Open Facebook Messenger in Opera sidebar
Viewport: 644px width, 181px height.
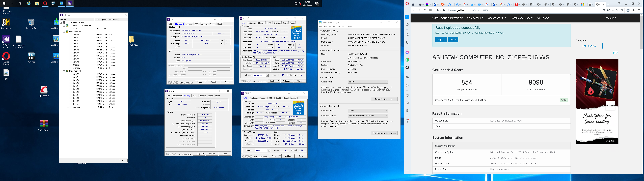point(407,52)
